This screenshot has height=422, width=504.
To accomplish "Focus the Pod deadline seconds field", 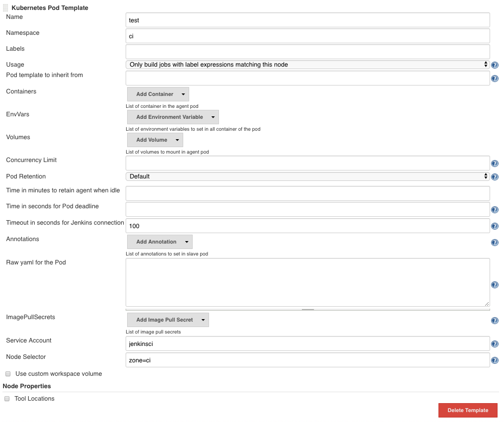I will tap(307, 209).
